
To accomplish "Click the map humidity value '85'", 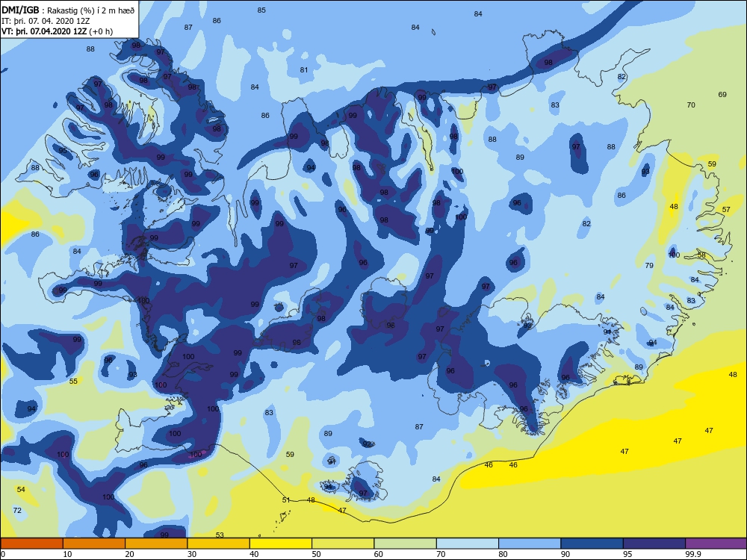I will [x=261, y=10].
